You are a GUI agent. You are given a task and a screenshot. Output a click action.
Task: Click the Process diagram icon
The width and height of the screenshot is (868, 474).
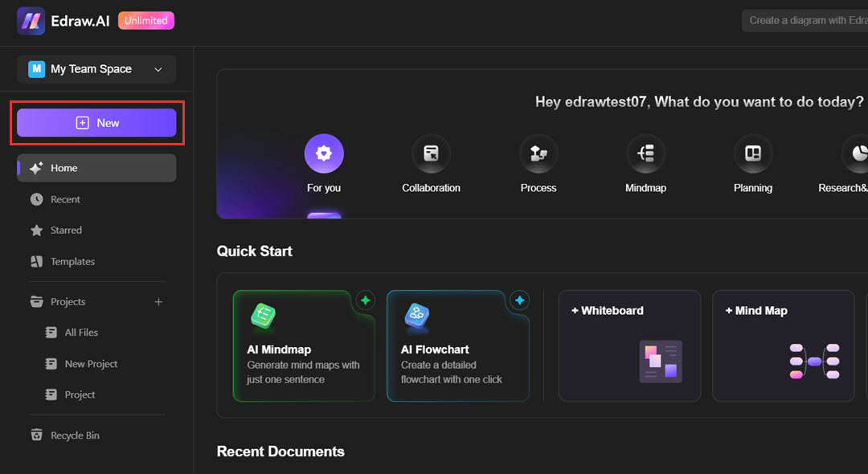pyautogui.click(x=538, y=153)
